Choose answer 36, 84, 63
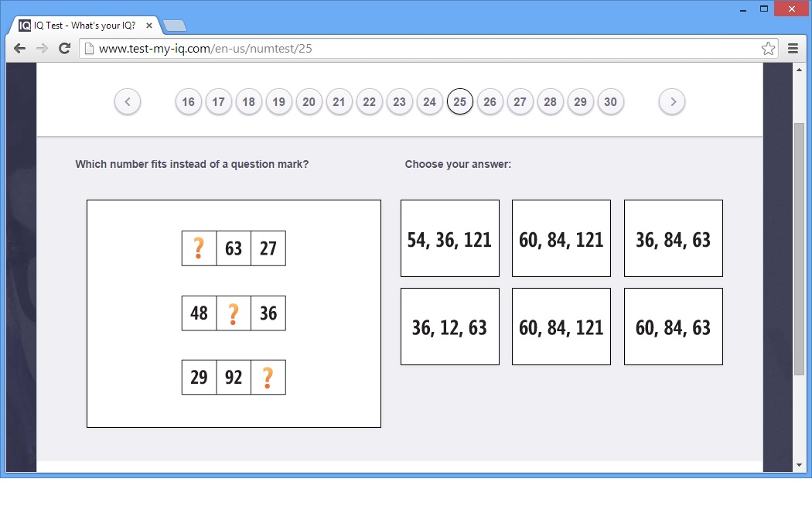 (674, 238)
